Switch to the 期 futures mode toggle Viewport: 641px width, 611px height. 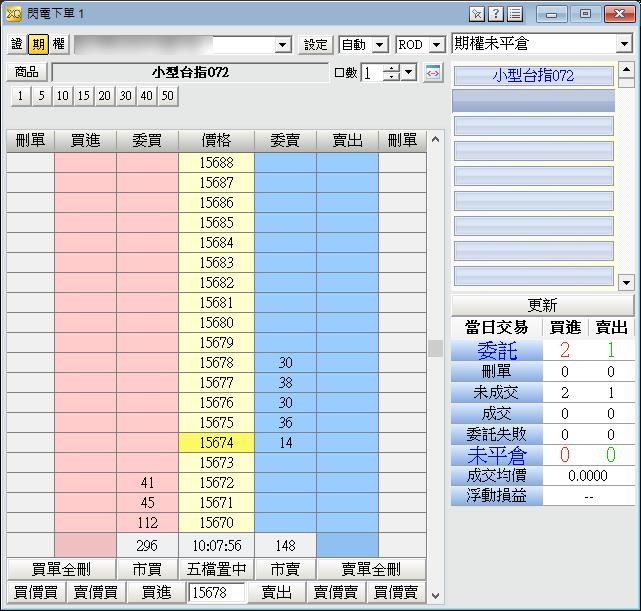tap(38, 44)
